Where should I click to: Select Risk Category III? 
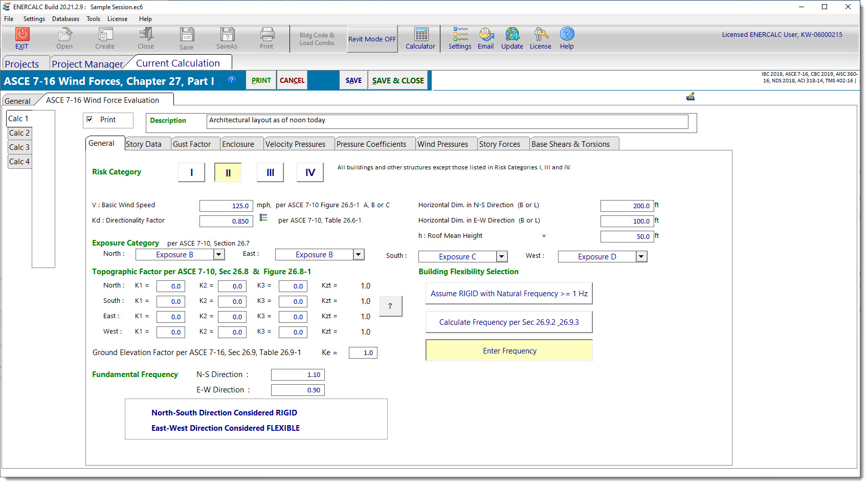coord(270,173)
